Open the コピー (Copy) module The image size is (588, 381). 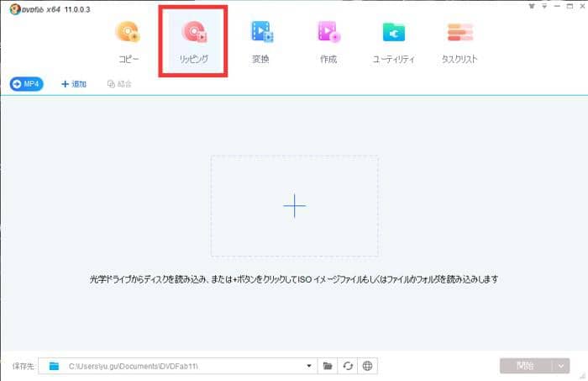[129, 42]
